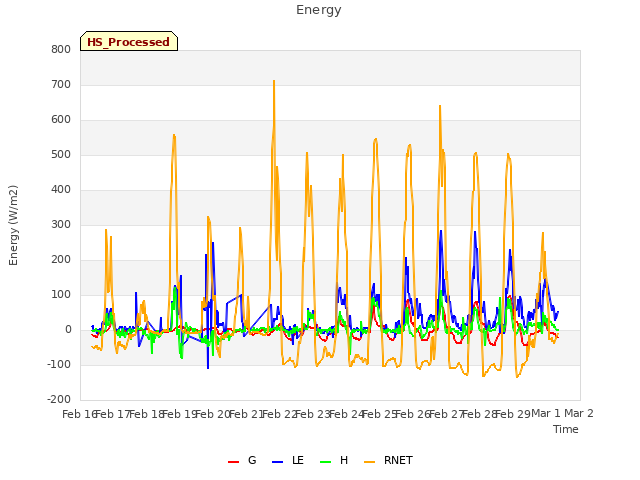Click the Mar 1 x-axis label
The height and width of the screenshot is (480, 640).
point(546,413)
